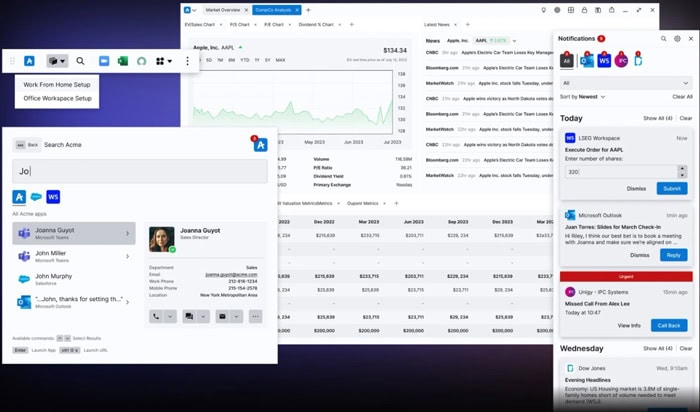Viewport: 700px width, 412px height.
Task: Click the lightbulb icon in window header
Action: click(543, 10)
